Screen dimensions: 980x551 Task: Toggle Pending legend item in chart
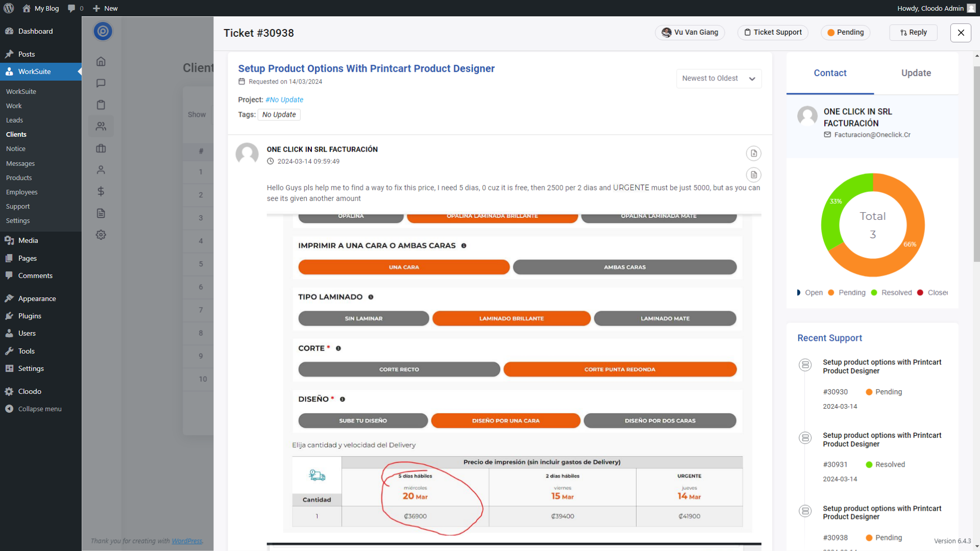point(847,293)
